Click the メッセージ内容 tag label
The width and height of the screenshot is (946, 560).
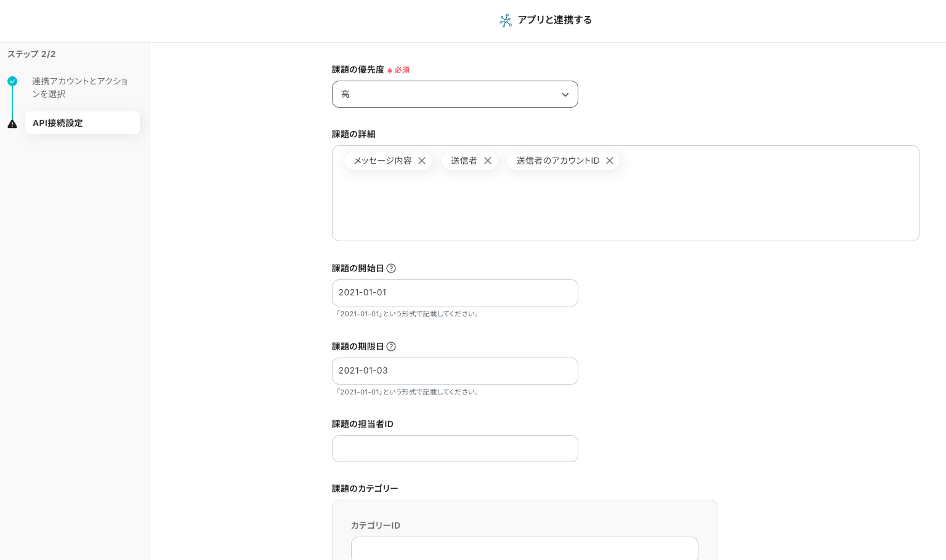[382, 161]
